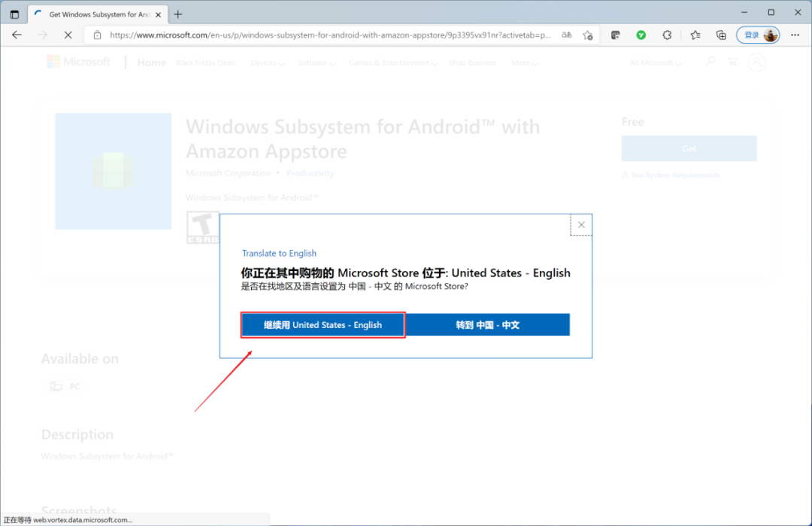Expand Games & Entertainment menu
Viewport: 812px width, 526px height.
click(393, 62)
